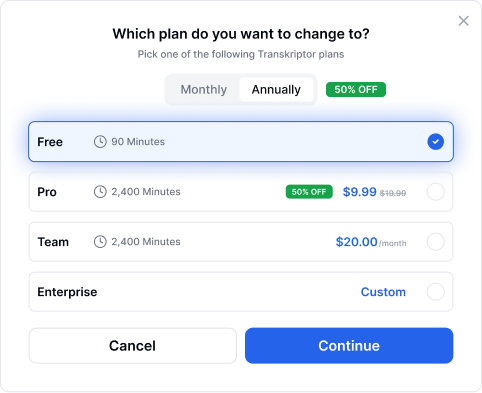This screenshot has width=482, height=393.
Task: Select the Pro plan radio button
Action: pos(436,192)
